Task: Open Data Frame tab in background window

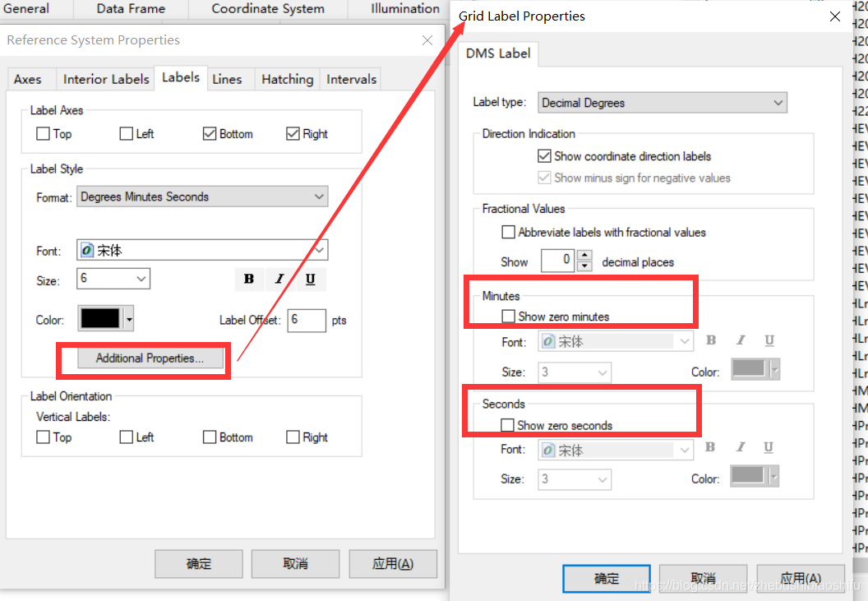Action: click(x=131, y=8)
